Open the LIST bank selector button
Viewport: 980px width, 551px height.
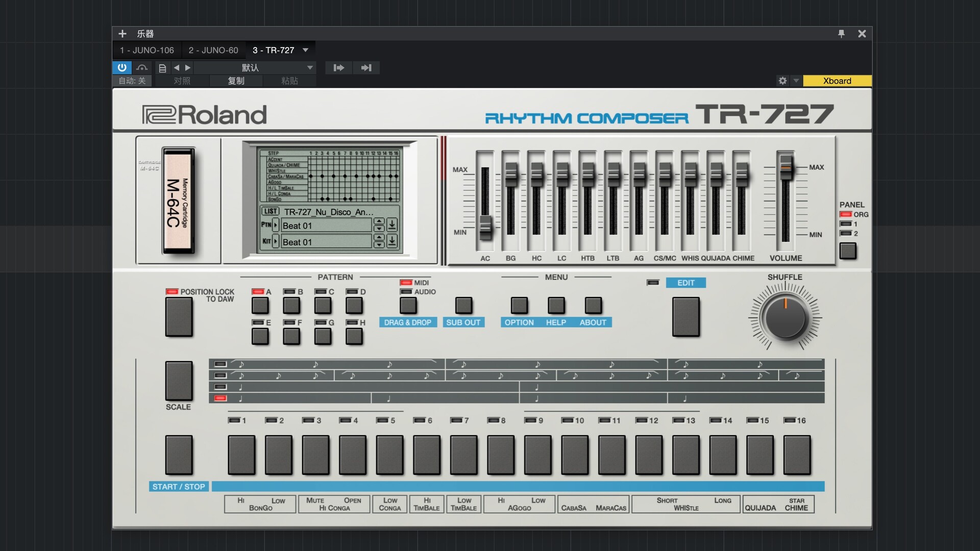tap(271, 211)
